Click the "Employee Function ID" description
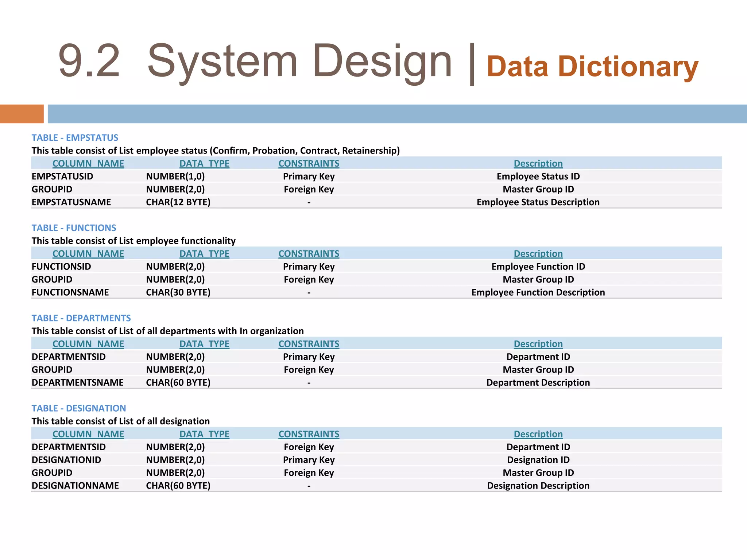 pos(538,267)
